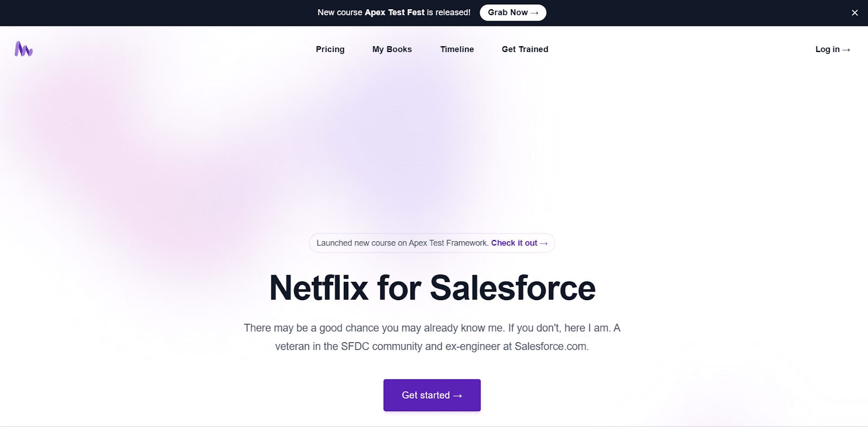Click the Grab Now button
The image size is (868, 427).
(x=513, y=12)
